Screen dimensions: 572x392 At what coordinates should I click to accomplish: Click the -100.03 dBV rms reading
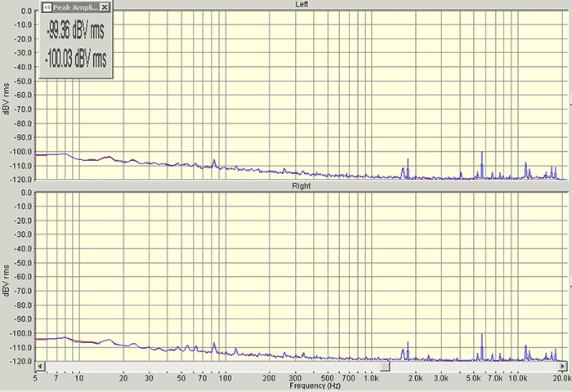[x=75, y=58]
